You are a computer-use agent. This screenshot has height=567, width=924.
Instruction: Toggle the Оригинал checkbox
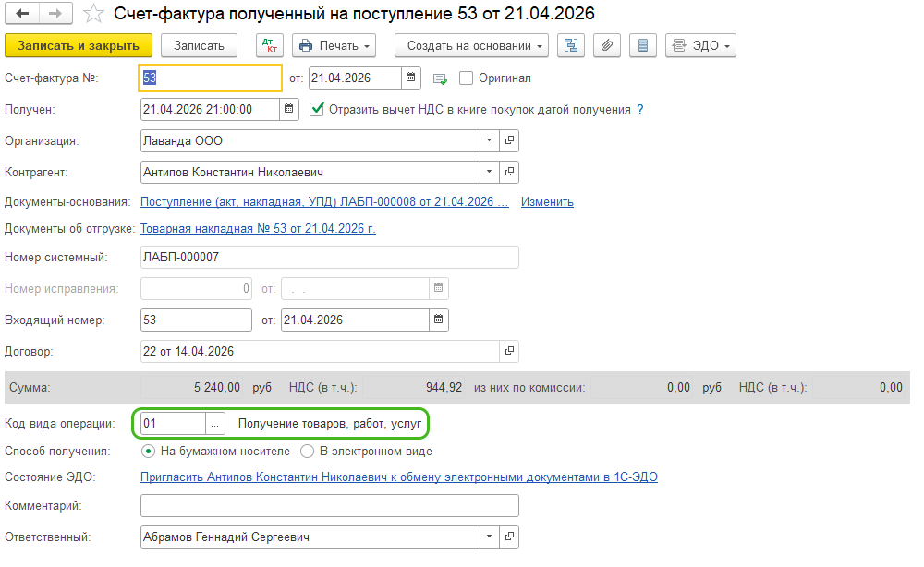466,78
